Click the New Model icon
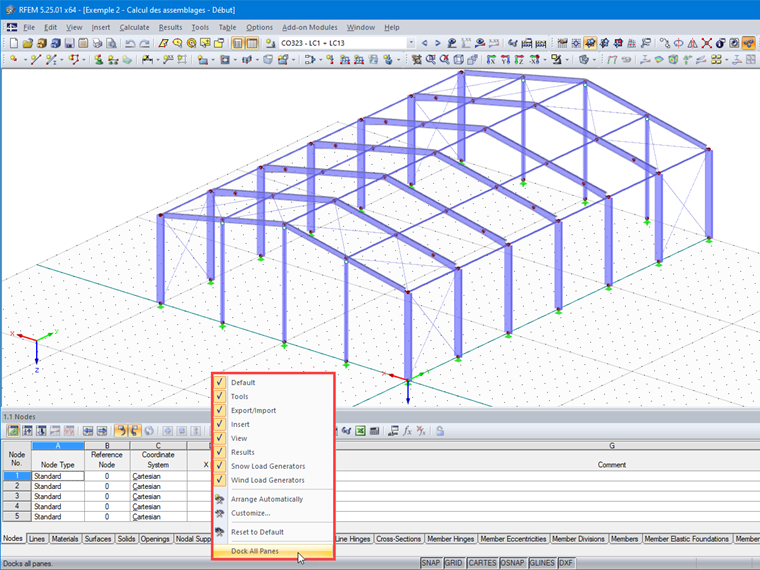Image resolution: width=760 pixels, height=570 pixels. pyautogui.click(x=14, y=43)
